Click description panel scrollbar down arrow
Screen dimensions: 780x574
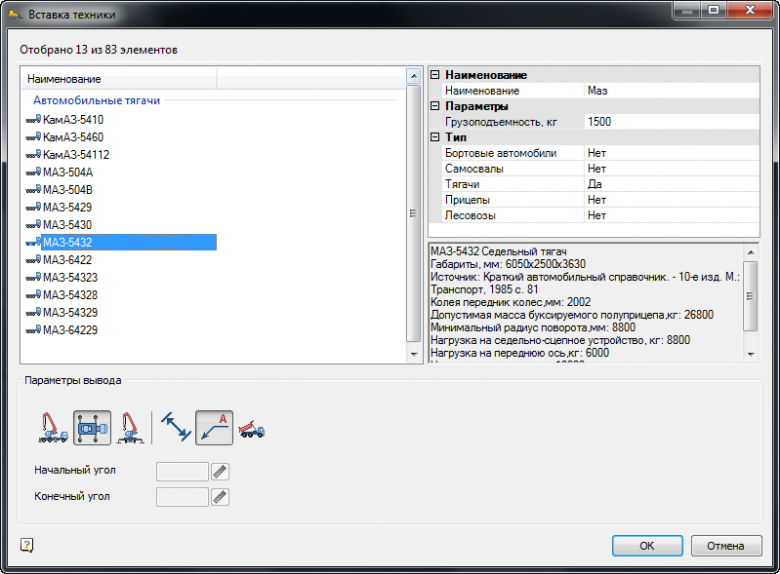751,354
